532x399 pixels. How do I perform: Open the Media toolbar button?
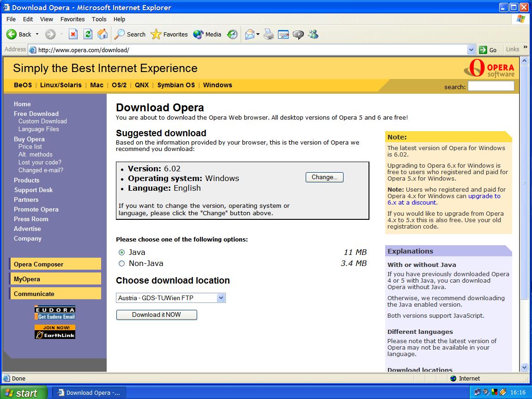[x=207, y=34]
